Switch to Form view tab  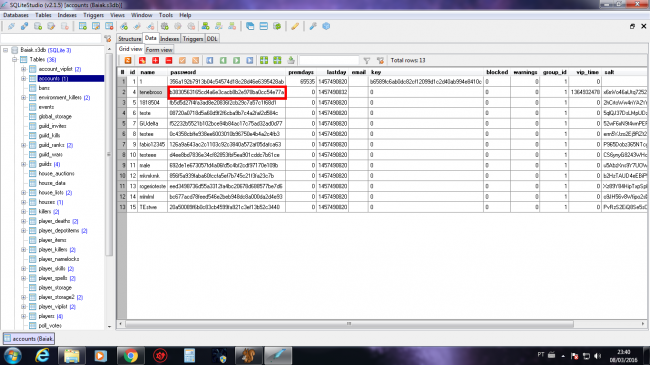click(159, 49)
